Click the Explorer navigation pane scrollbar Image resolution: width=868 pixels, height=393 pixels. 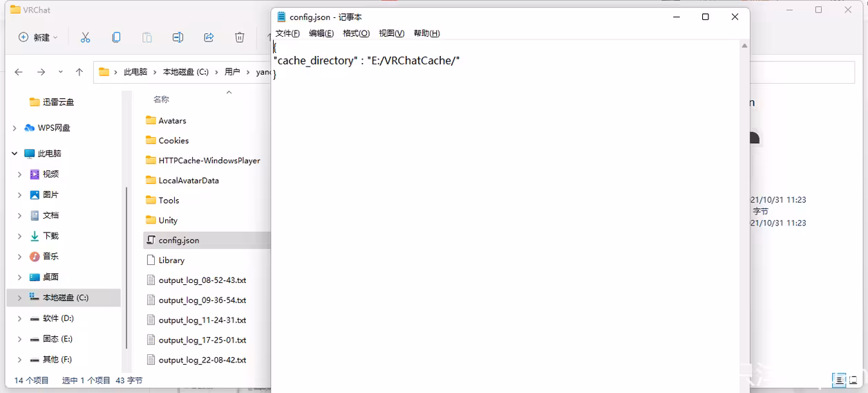[x=126, y=268]
